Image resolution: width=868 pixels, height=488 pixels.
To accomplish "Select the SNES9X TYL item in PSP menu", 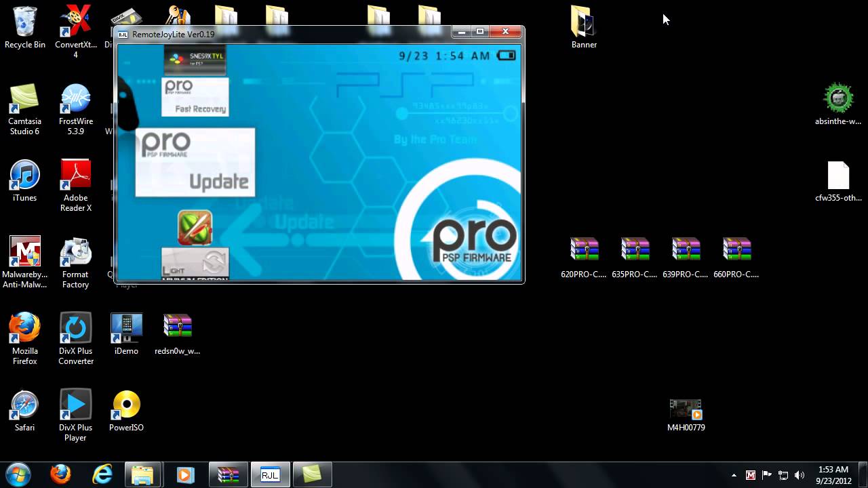I will click(195, 60).
